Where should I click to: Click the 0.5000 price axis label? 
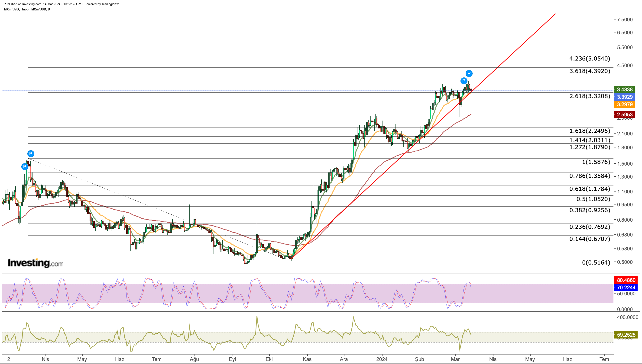(x=625, y=262)
